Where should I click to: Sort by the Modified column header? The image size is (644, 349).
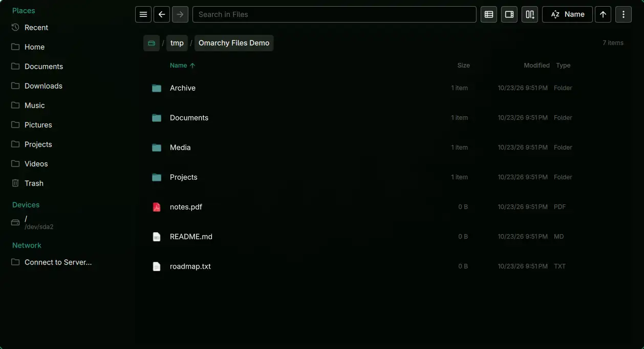tap(536, 66)
